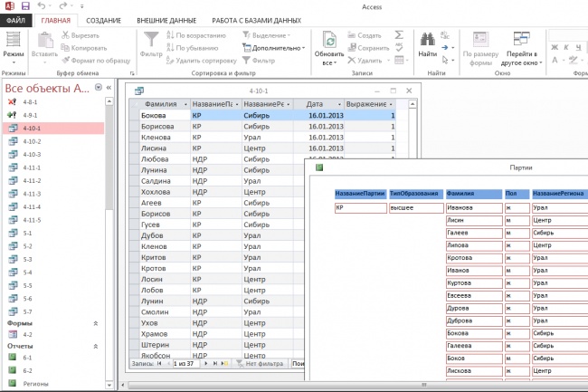
Task: Toggle underline Ч formatting
Action: tap(579, 47)
